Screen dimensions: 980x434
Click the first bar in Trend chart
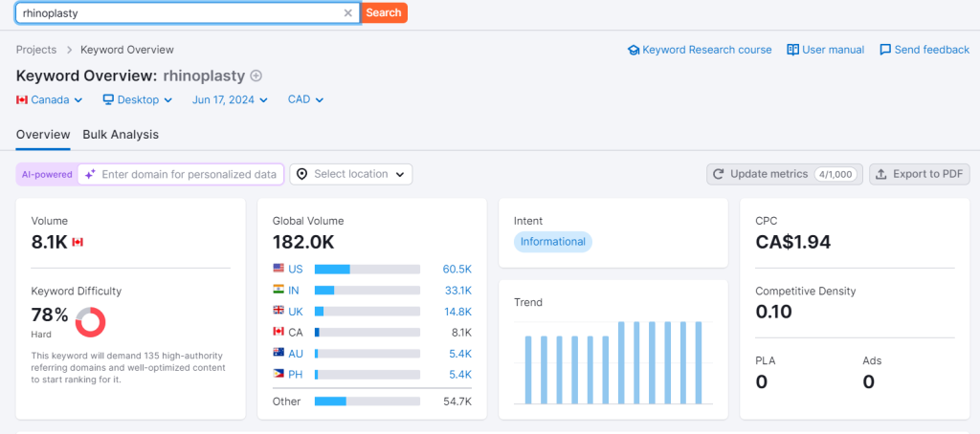(528, 370)
